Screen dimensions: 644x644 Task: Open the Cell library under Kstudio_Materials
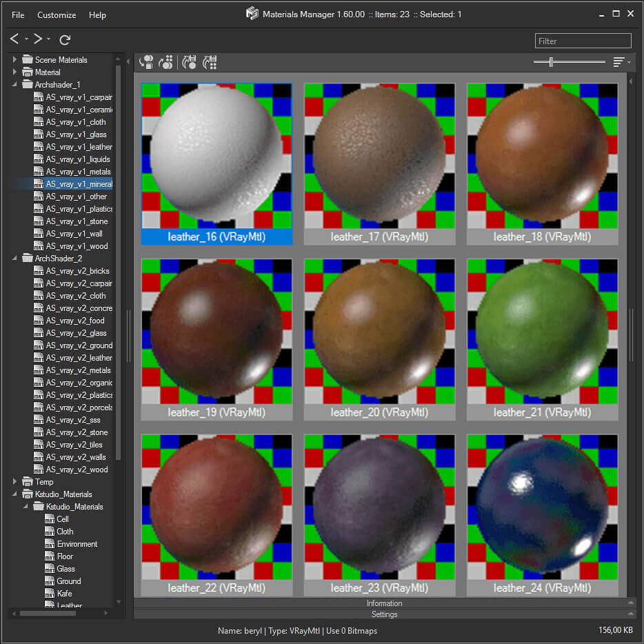point(57,519)
